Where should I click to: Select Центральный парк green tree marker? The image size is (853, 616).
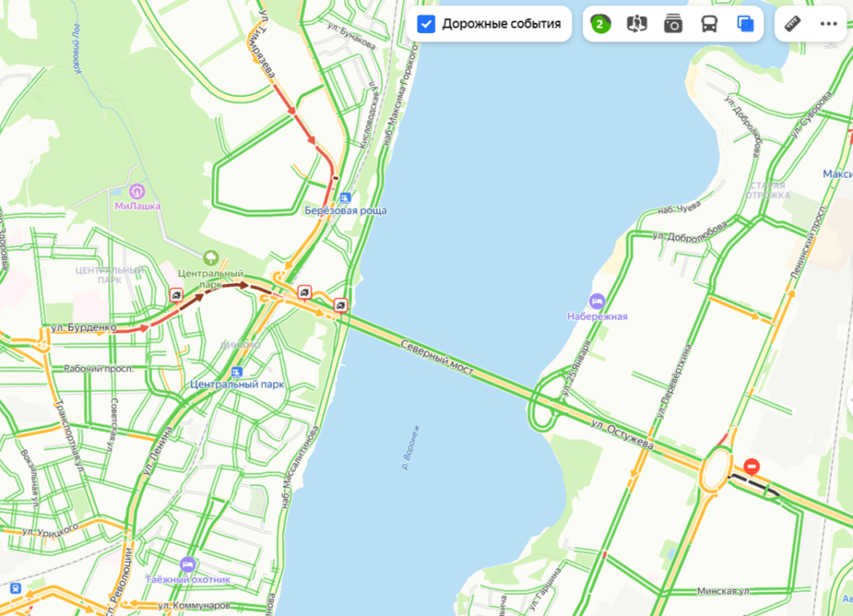(211, 258)
